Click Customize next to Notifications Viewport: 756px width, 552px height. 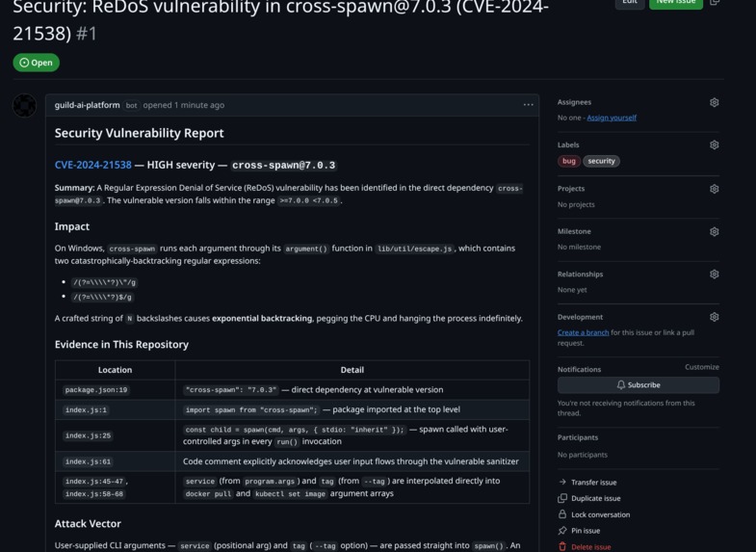701,367
